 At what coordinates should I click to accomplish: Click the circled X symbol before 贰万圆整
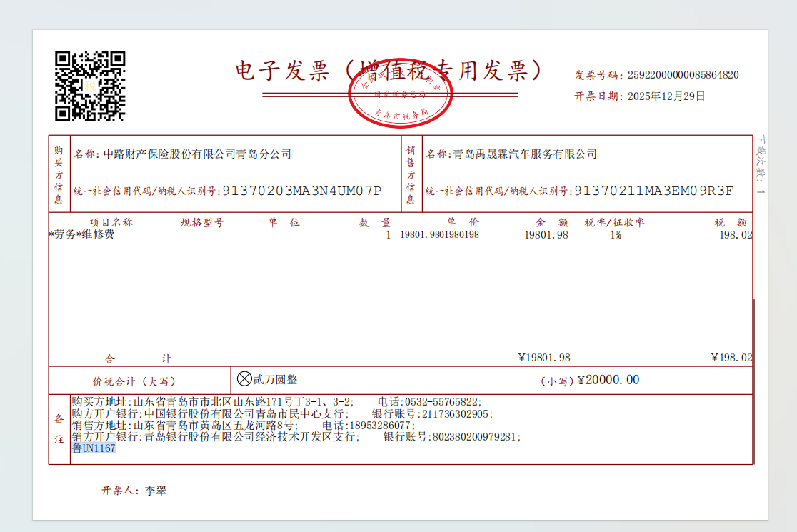(244, 379)
